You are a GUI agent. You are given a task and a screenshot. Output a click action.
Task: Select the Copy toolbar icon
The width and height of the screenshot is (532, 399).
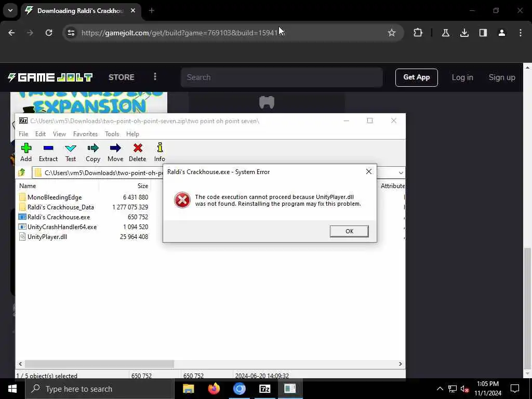[93, 152]
